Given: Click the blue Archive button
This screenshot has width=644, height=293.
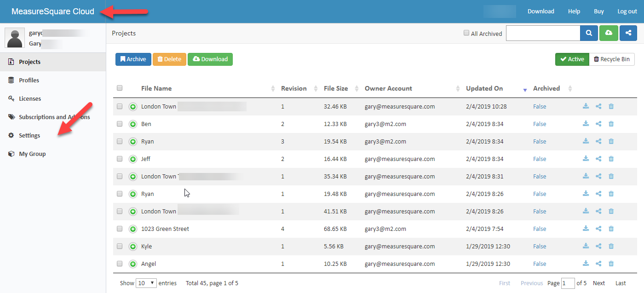Looking at the screenshot, I should click(133, 59).
